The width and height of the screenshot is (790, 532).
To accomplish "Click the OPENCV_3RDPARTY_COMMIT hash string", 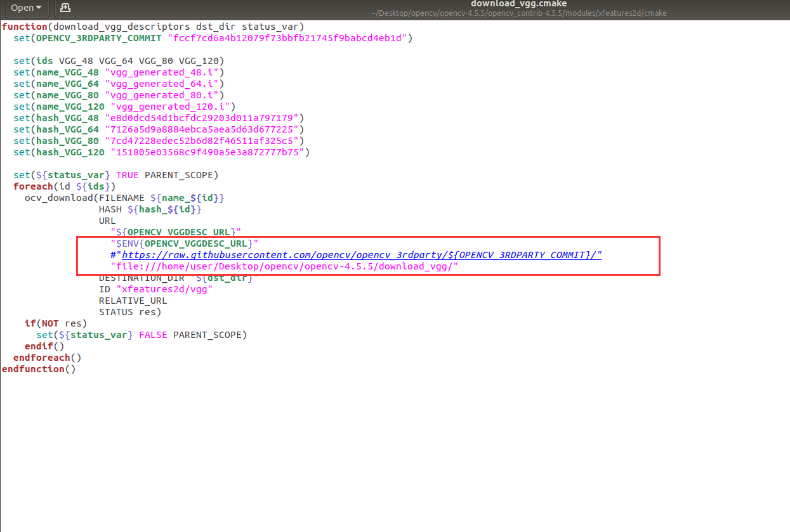I will pos(290,38).
